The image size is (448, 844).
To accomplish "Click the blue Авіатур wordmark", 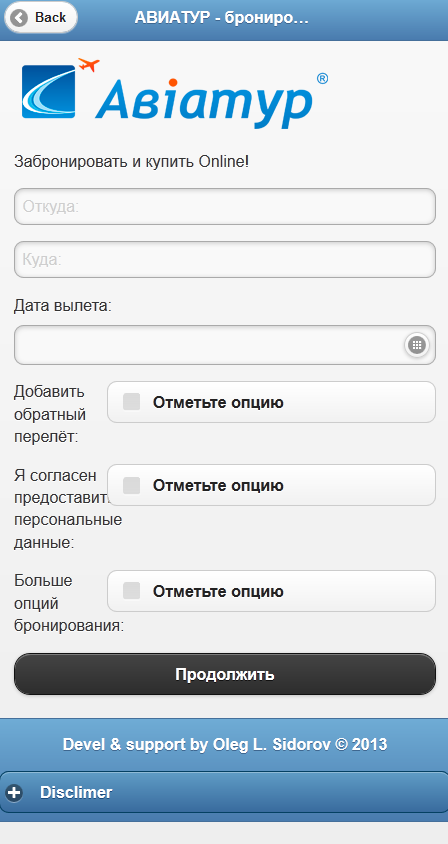I will [204, 103].
